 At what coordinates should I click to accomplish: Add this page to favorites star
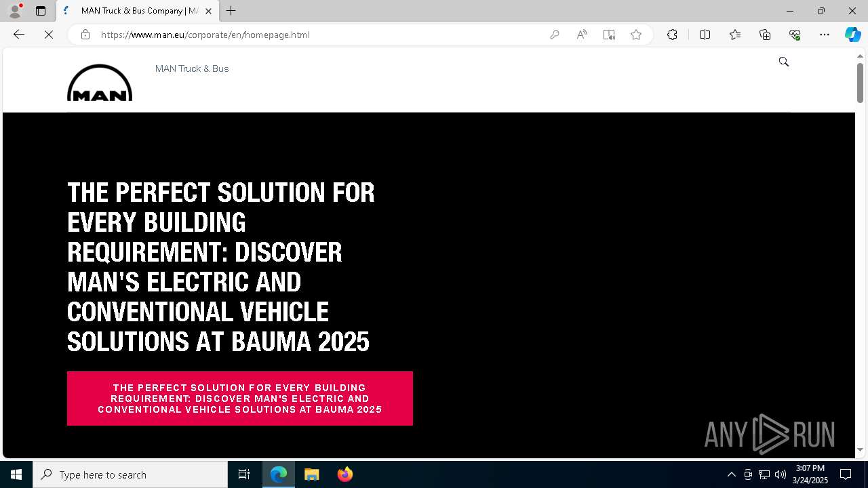tap(636, 35)
